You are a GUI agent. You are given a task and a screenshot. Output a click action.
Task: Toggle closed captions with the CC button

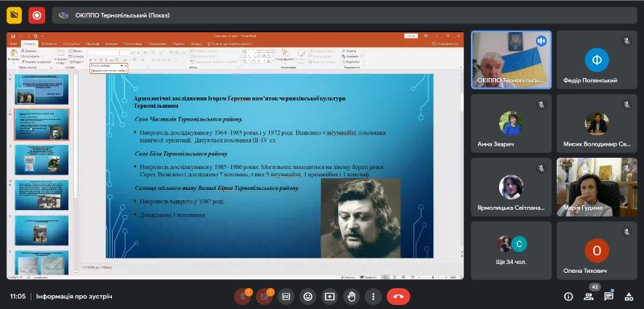pos(287,296)
